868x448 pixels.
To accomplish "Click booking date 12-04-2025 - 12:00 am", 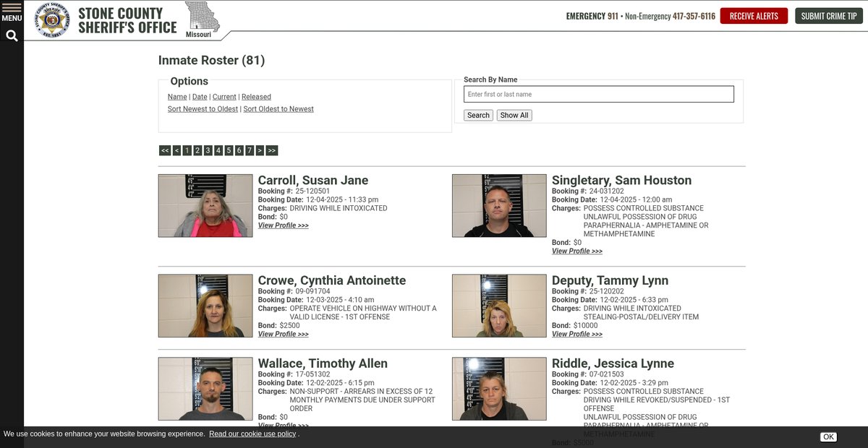I will [x=636, y=200].
